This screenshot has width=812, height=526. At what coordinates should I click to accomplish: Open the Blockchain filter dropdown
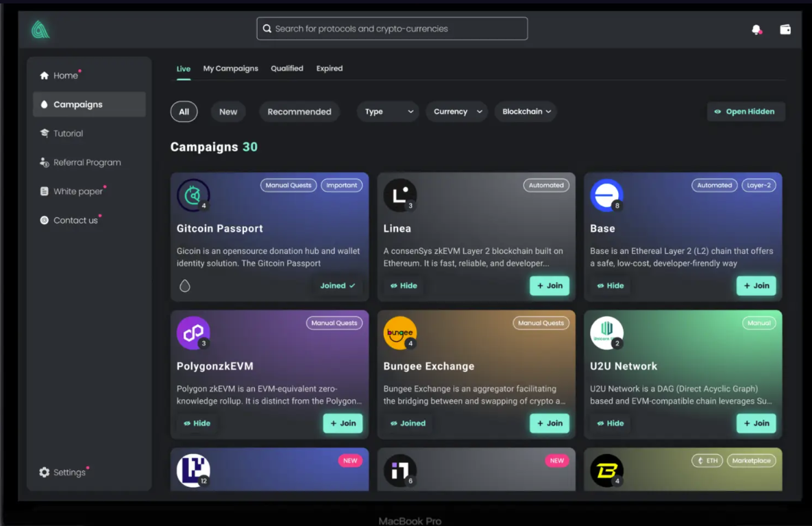pyautogui.click(x=525, y=111)
